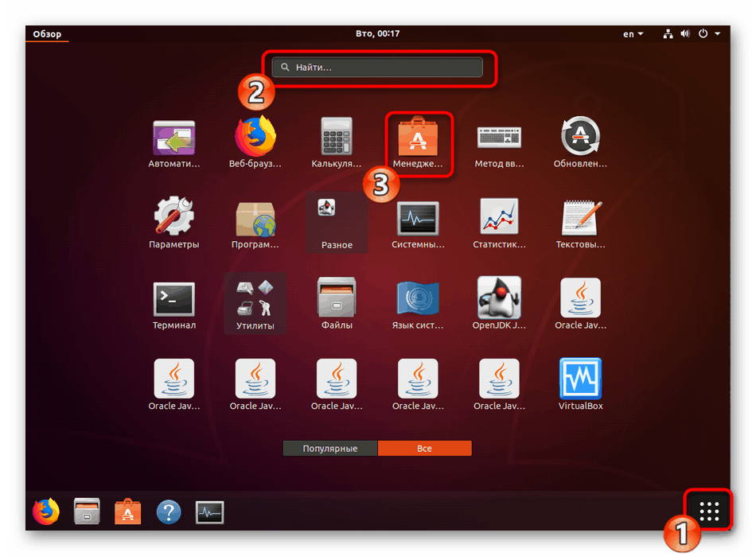
Task: Click Firefox icon in the dock
Action: [46, 511]
